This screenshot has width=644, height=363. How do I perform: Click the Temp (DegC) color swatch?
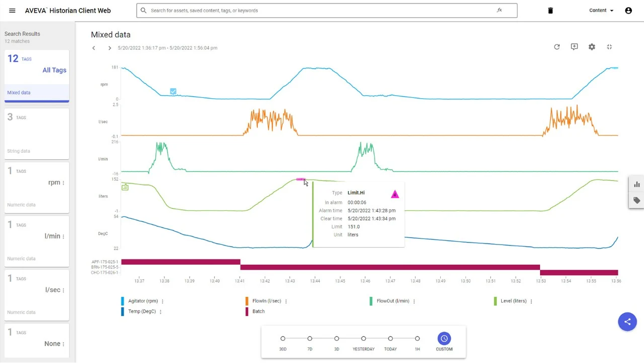tap(123, 312)
